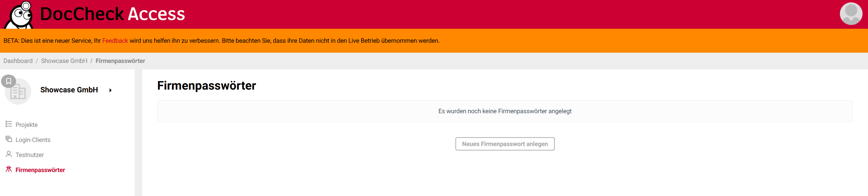Go to Showcase GmbH breadcrumb
The width and height of the screenshot is (868, 196).
coord(64,61)
